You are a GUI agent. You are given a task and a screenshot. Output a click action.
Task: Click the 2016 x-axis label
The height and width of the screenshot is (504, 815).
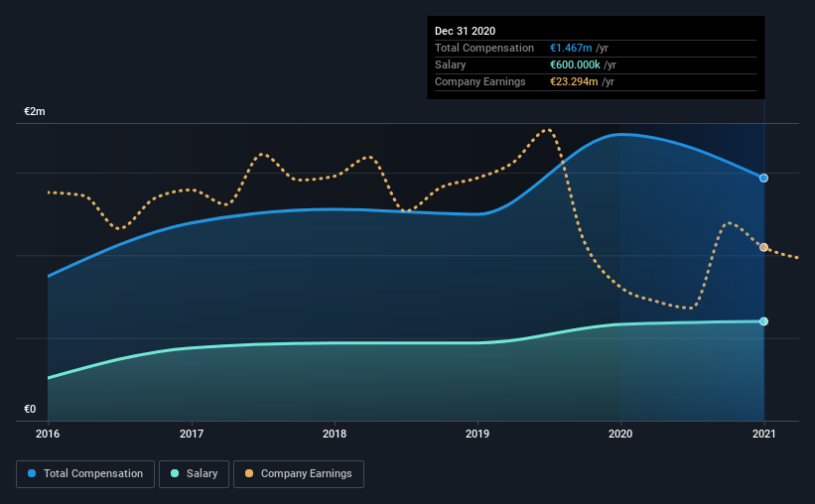tap(48, 434)
